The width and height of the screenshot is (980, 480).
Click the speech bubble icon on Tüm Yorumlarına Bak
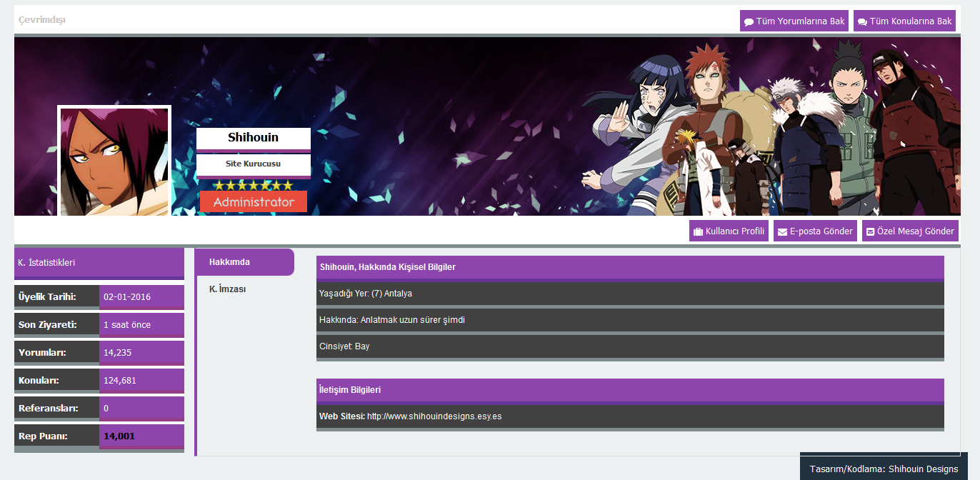coord(749,21)
